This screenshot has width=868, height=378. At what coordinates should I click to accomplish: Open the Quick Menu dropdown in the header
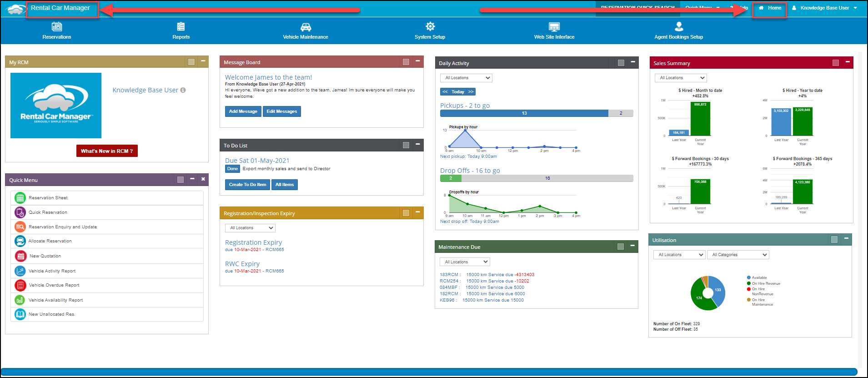tap(703, 8)
